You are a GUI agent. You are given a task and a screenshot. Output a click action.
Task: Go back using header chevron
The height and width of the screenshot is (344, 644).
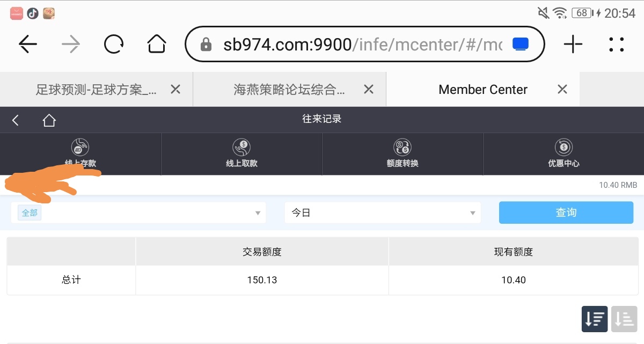16,120
